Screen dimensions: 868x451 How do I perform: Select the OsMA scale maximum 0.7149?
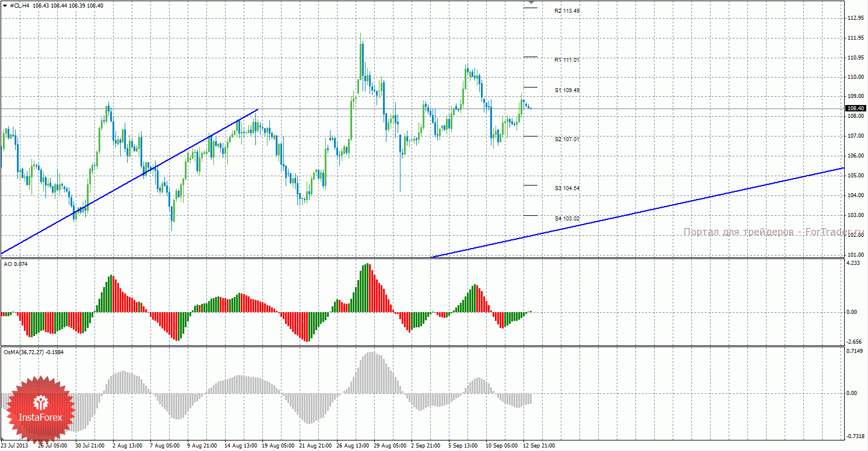(x=854, y=351)
